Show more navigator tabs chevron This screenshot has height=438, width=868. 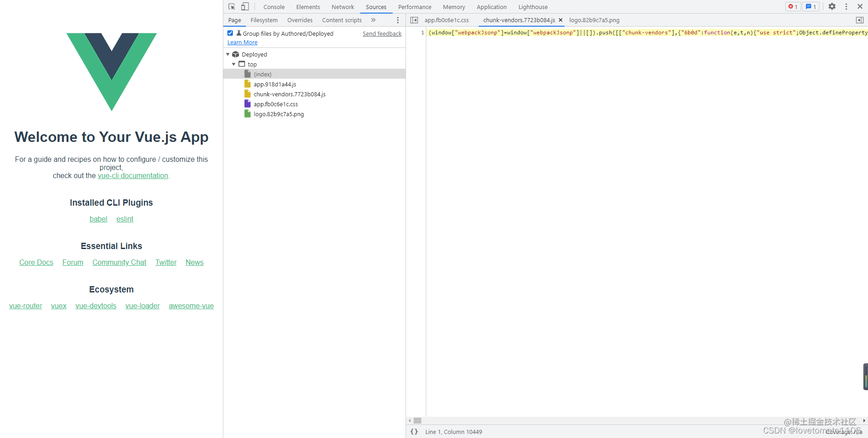coord(373,20)
